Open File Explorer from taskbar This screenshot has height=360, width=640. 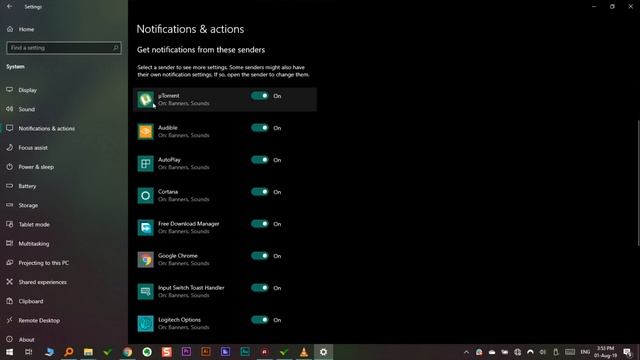[88, 352]
